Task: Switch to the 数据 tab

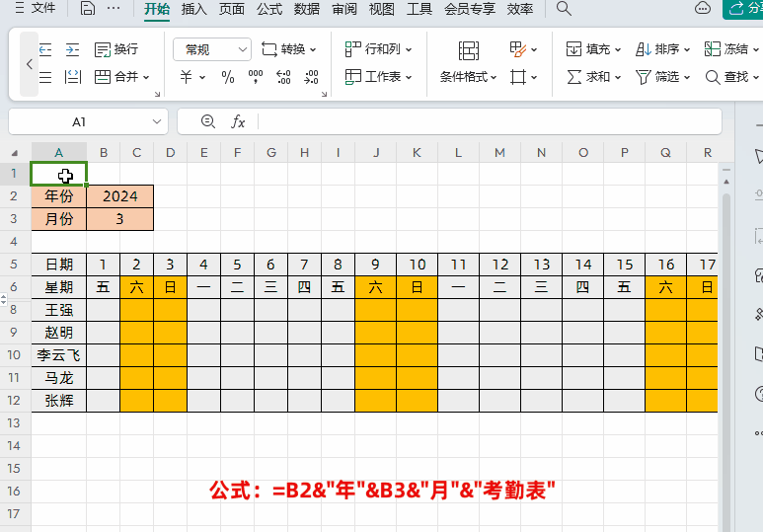Action: click(x=307, y=9)
